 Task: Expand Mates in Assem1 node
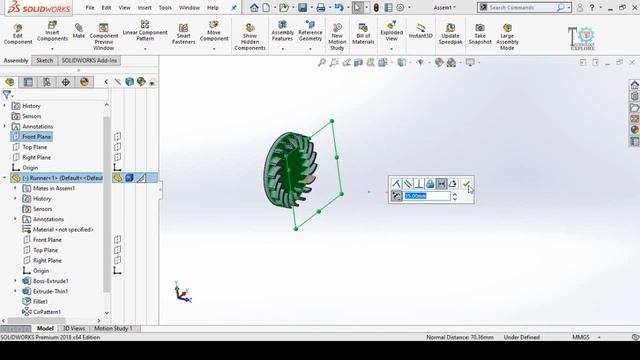pos(16,188)
